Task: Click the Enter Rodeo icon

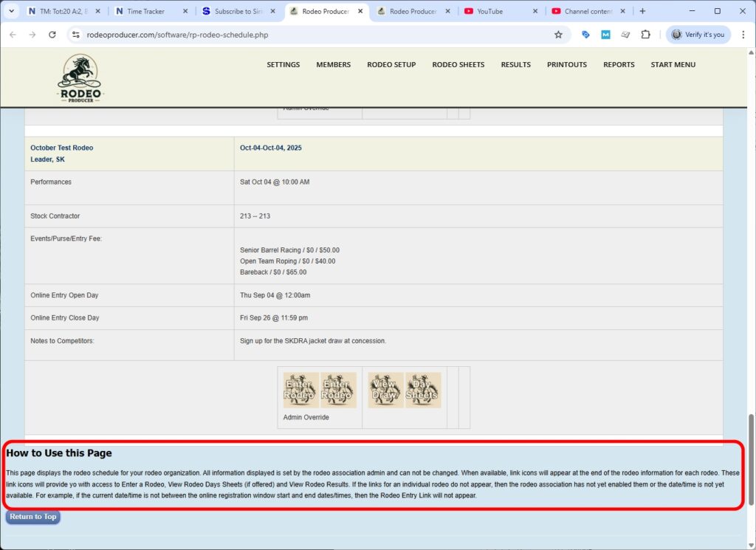Action: point(300,390)
